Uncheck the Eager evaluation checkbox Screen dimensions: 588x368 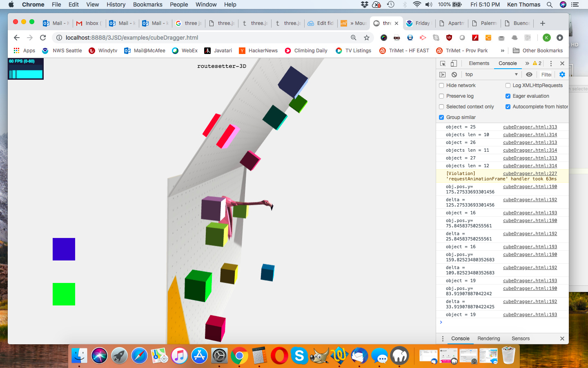click(x=508, y=96)
